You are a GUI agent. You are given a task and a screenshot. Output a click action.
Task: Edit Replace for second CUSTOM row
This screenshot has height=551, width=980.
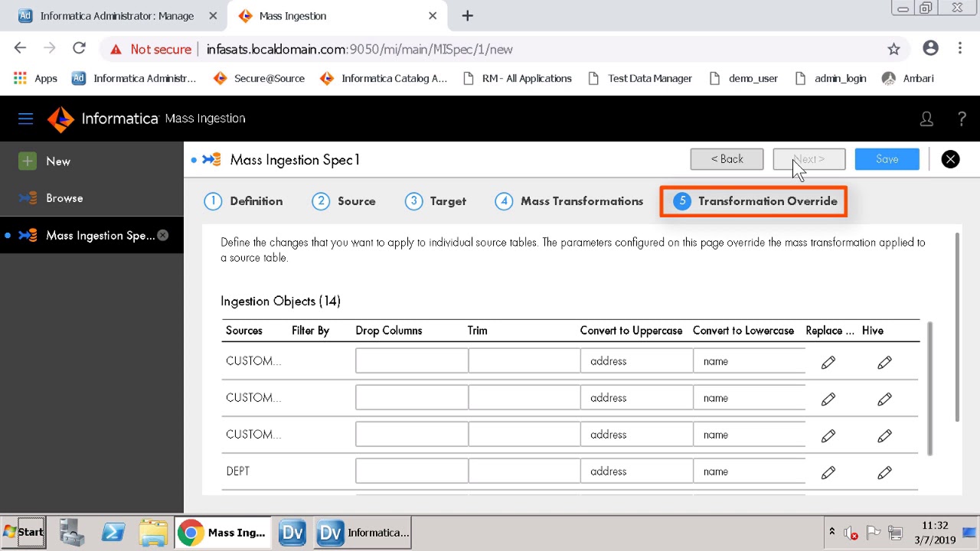[828, 399]
